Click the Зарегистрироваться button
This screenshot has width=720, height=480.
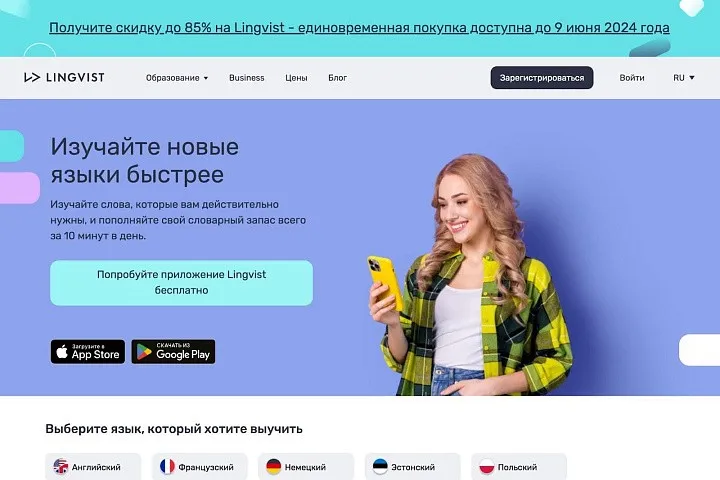point(542,78)
